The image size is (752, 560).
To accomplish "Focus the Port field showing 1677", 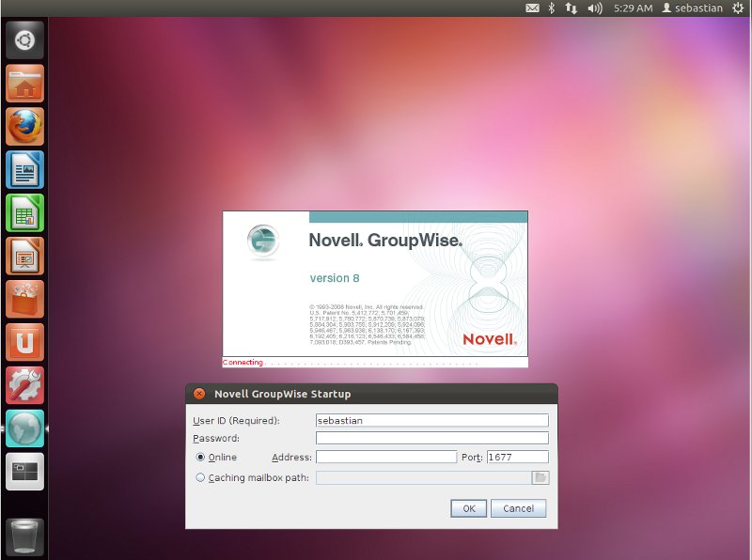I will point(518,457).
